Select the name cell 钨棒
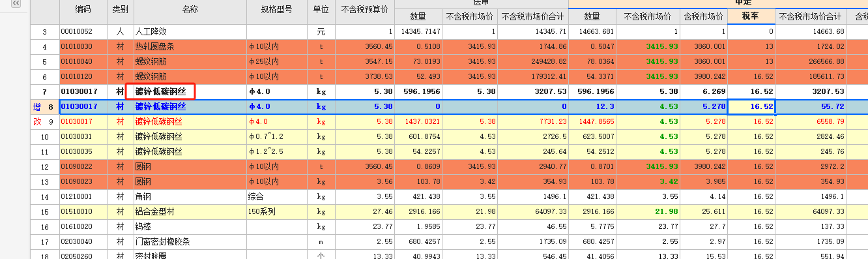Screen dimensions: 868x259 [190, 226]
